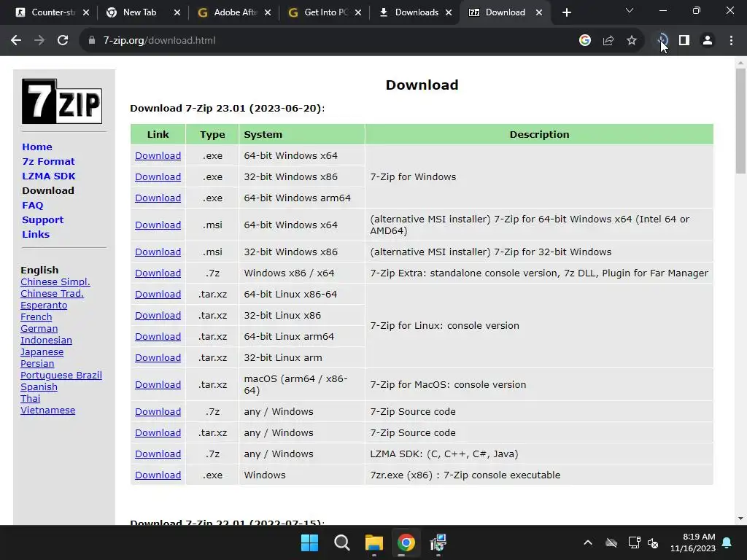Click the page vertical scrollbar thumb
The image size is (747, 560).
740,121
